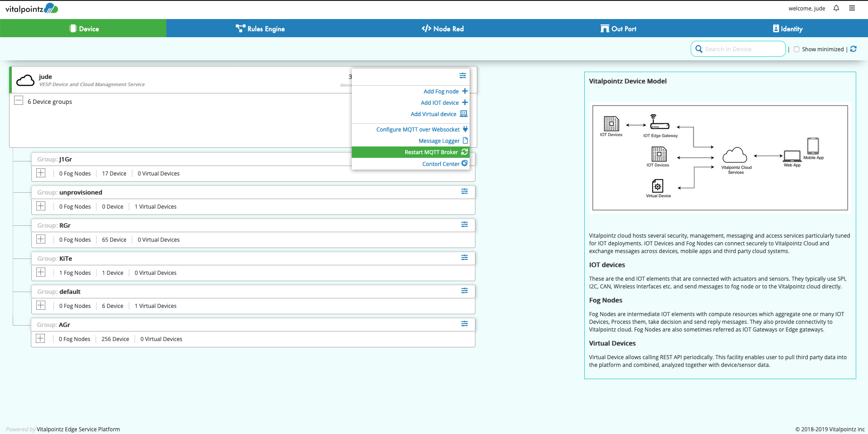Open the hamburger menu icon
Screen dimensions: 868x434
(x=852, y=8)
